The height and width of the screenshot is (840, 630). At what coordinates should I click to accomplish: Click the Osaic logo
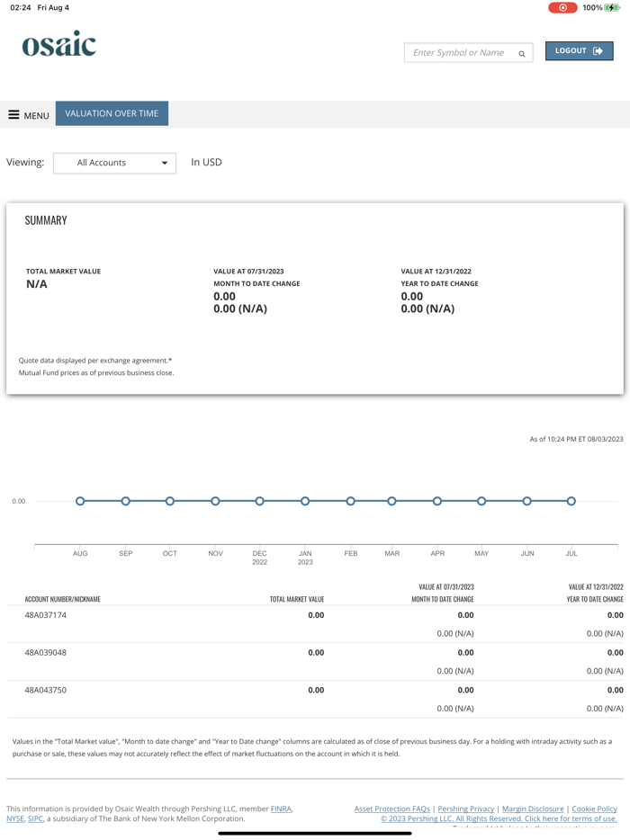coord(59,44)
